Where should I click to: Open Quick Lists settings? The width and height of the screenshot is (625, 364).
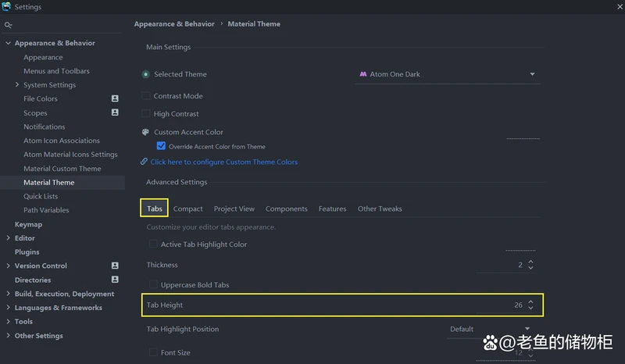point(41,196)
